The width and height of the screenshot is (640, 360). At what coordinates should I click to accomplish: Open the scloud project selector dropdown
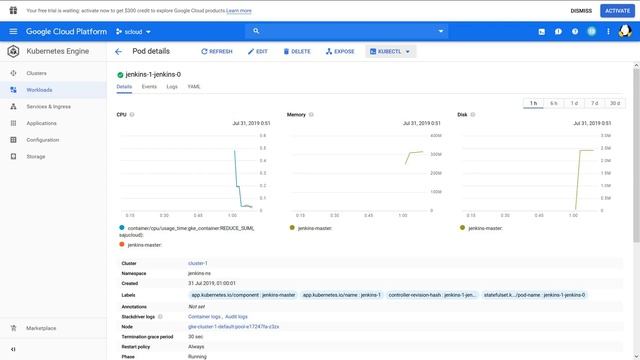133,31
